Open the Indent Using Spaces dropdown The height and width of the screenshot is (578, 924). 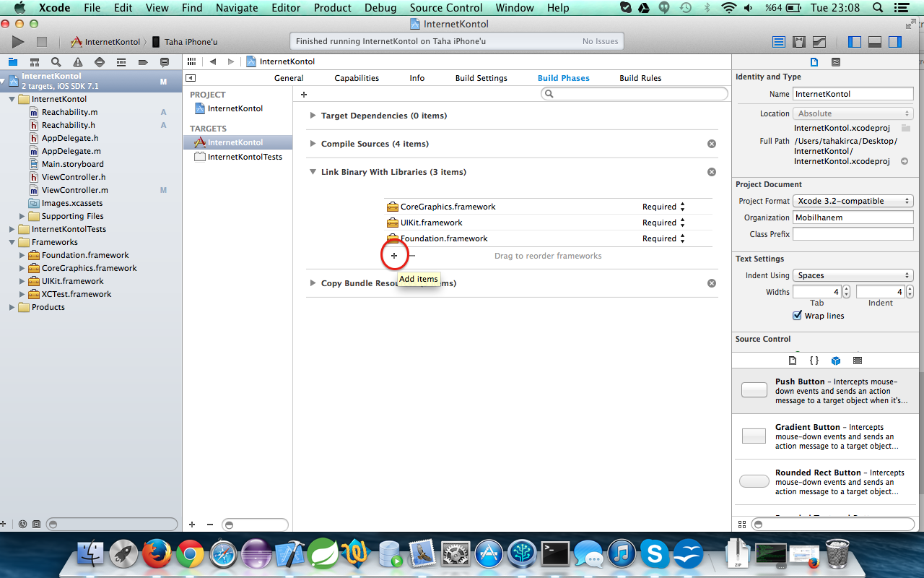pos(853,275)
